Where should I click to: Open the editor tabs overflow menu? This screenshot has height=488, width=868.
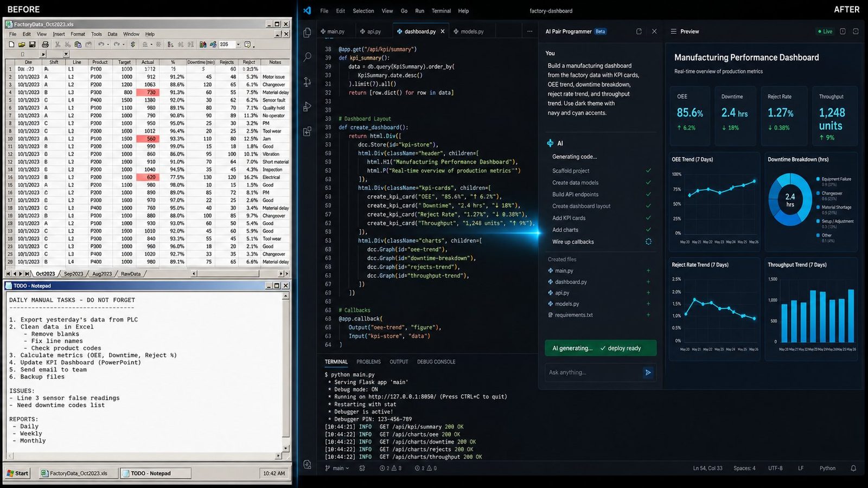point(529,31)
